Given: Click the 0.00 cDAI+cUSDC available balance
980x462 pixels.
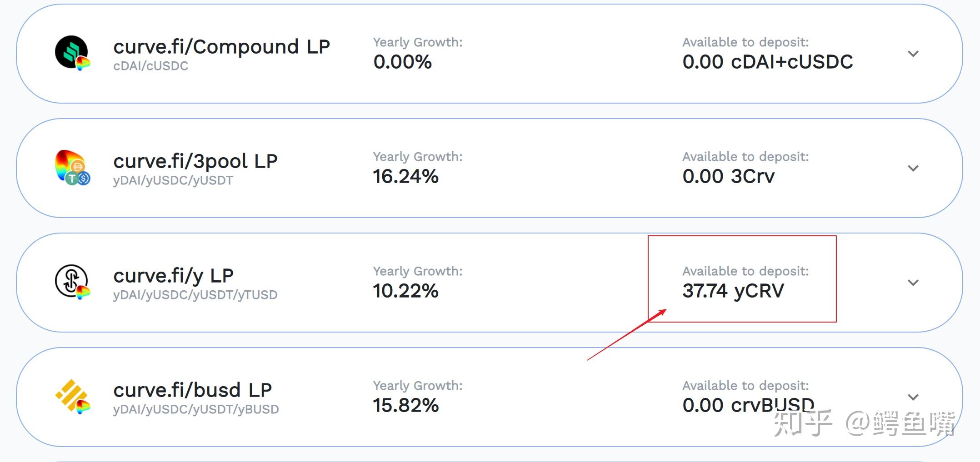Looking at the screenshot, I should (x=767, y=62).
